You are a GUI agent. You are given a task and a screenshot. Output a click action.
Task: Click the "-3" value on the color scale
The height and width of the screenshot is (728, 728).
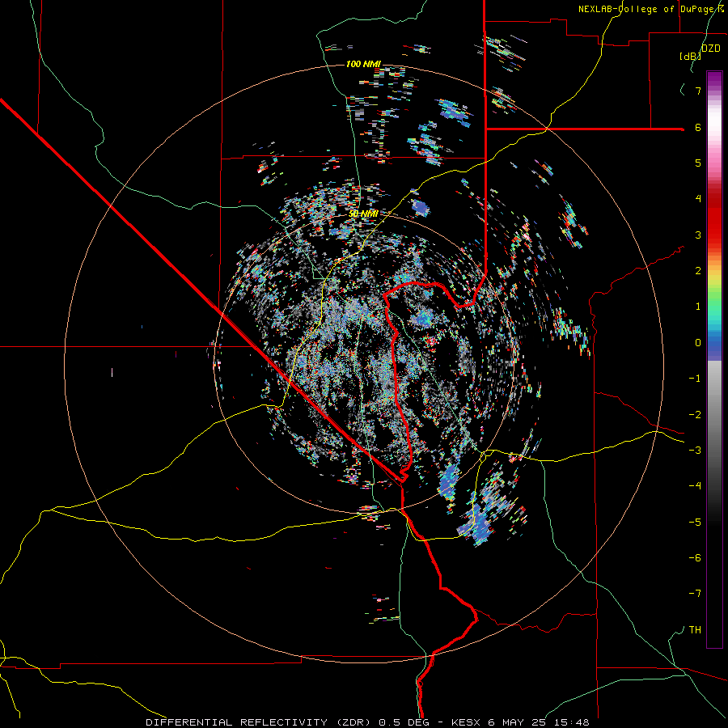click(x=695, y=451)
